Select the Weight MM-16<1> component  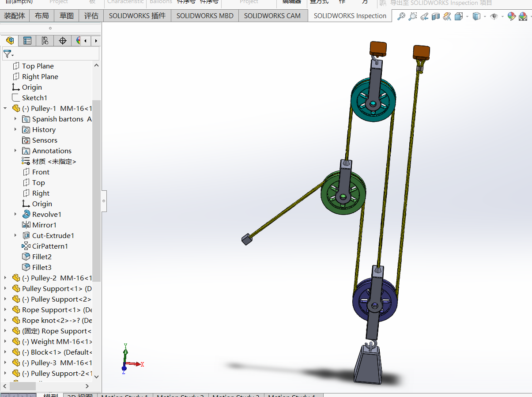57,341
